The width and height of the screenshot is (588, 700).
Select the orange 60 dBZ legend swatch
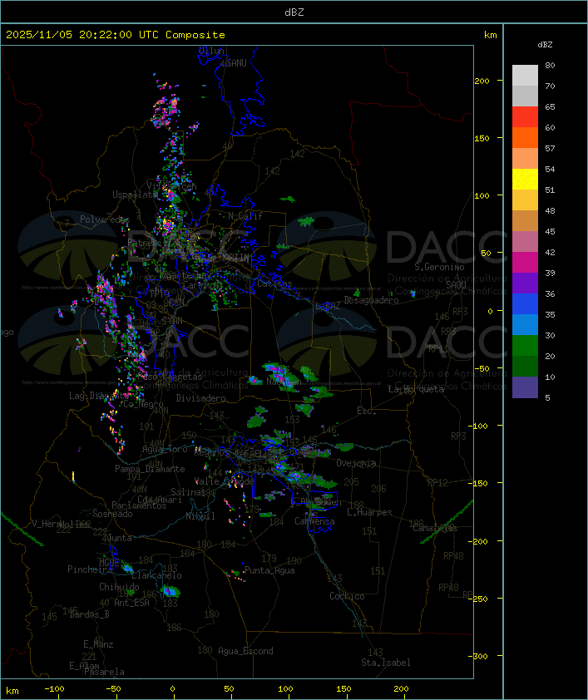tap(525, 137)
